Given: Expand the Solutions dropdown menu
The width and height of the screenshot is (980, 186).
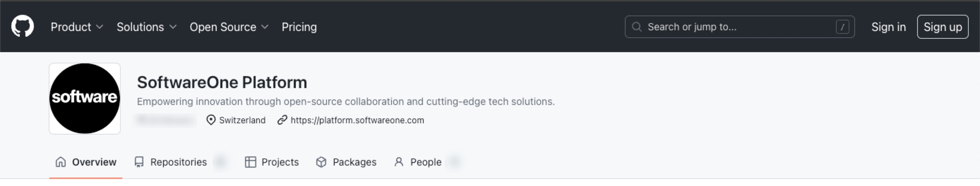Looking at the screenshot, I should 146,27.
